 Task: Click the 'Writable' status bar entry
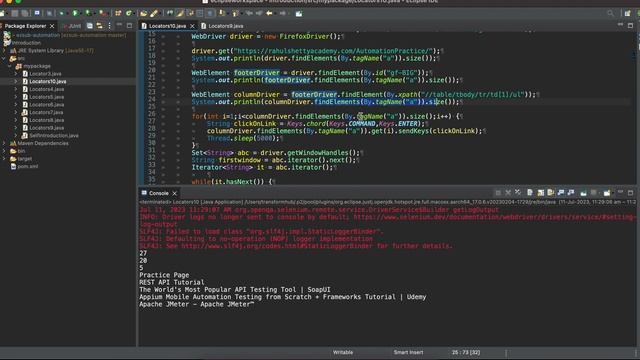343,352
